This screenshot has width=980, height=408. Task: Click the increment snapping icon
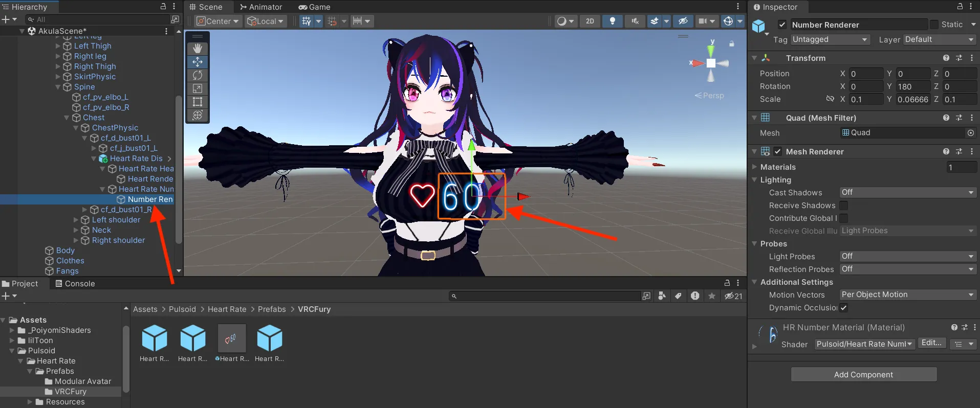(x=332, y=21)
